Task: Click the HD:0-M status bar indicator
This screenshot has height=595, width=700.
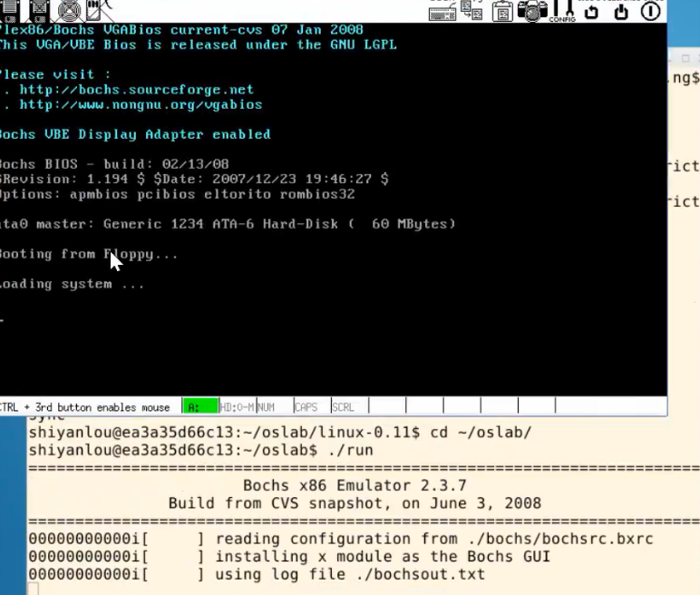Action: (237, 407)
